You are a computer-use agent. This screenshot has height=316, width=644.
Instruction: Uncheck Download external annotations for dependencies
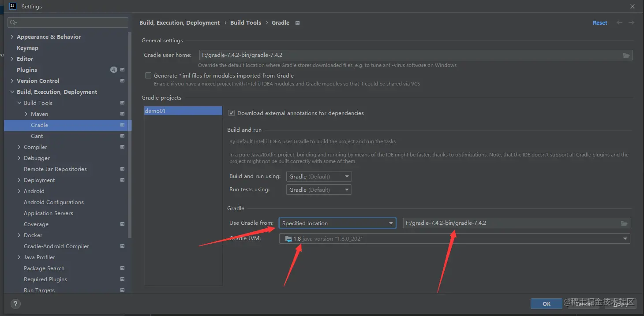point(232,113)
